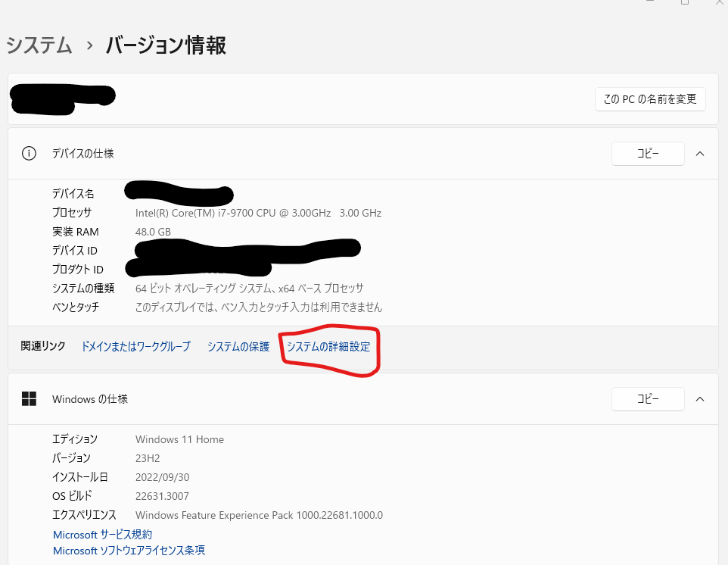728x565 pixels.
Task: Open システムの保護 link
Action: 238,346
